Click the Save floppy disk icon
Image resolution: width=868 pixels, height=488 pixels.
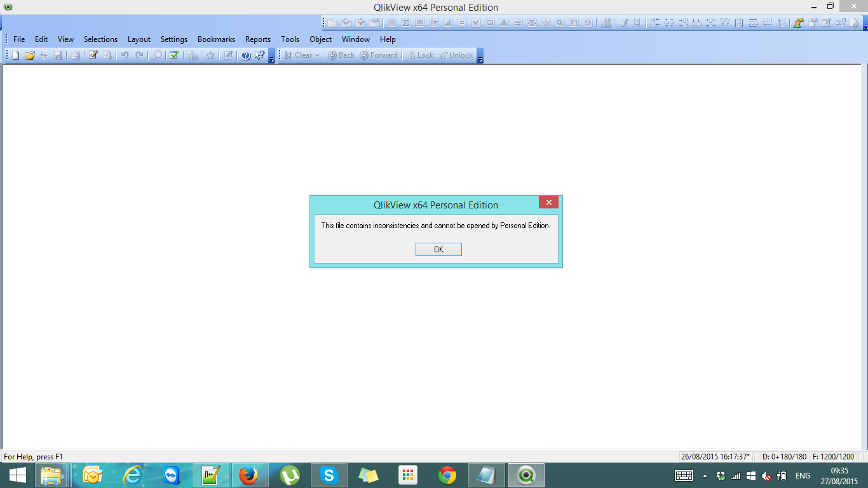point(58,55)
